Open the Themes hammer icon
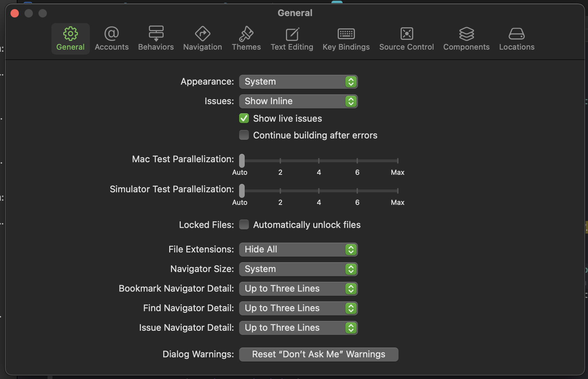Viewport: 588px width, 379px height. [246, 34]
